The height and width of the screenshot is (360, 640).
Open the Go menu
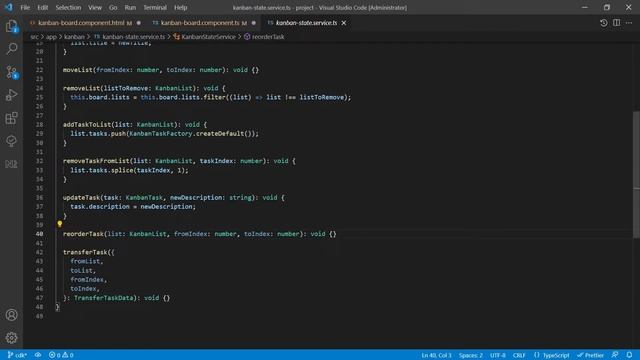tap(113, 7)
